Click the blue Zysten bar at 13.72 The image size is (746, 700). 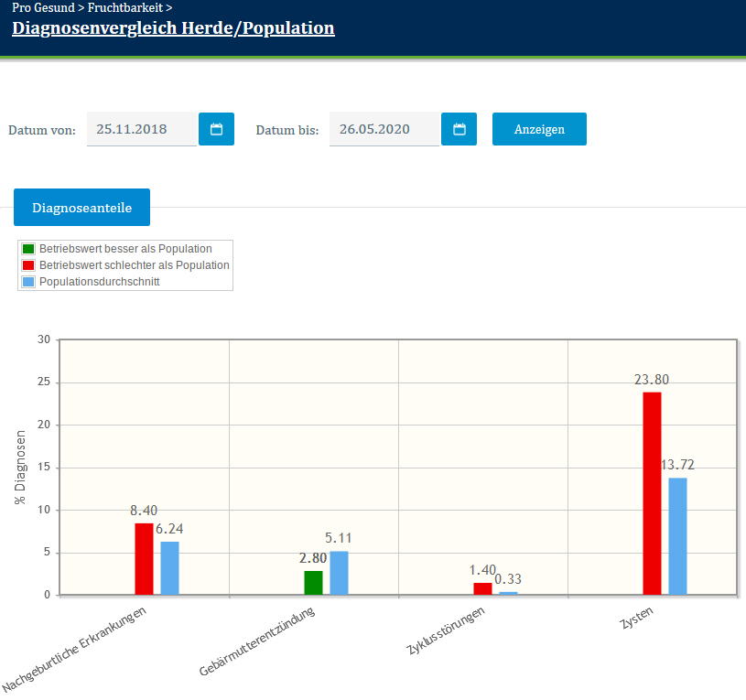(x=677, y=536)
